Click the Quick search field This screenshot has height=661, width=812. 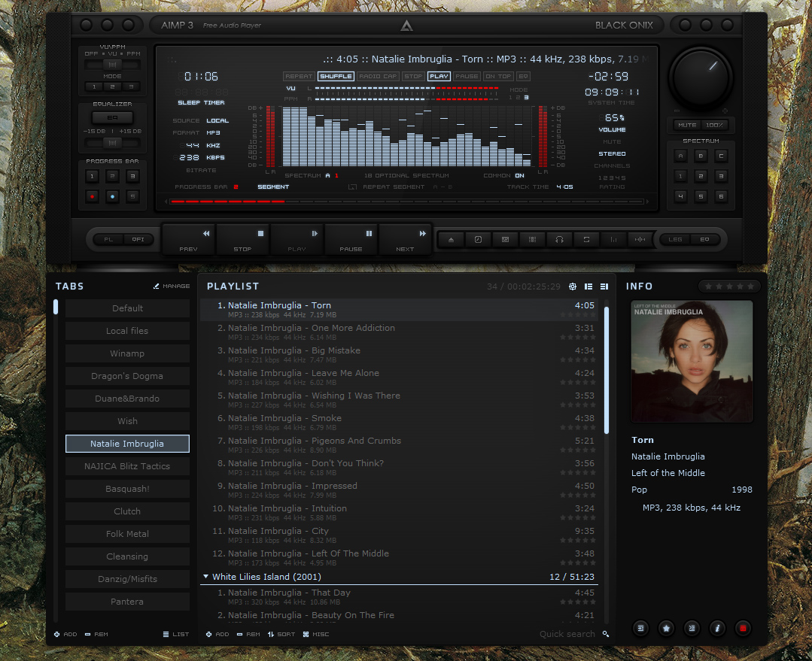[567, 634]
